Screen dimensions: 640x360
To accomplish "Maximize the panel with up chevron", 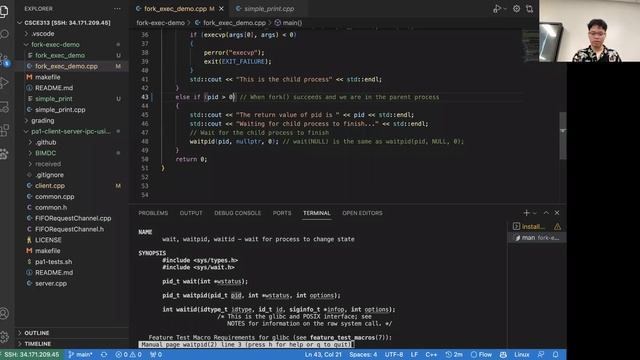I will coord(546,213).
